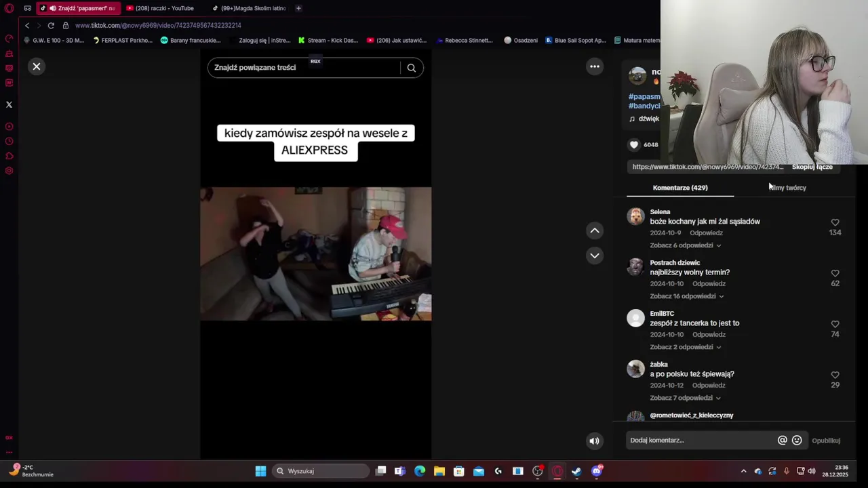868x488 pixels.
Task: Toggle the video sound speaker button
Action: 594,441
